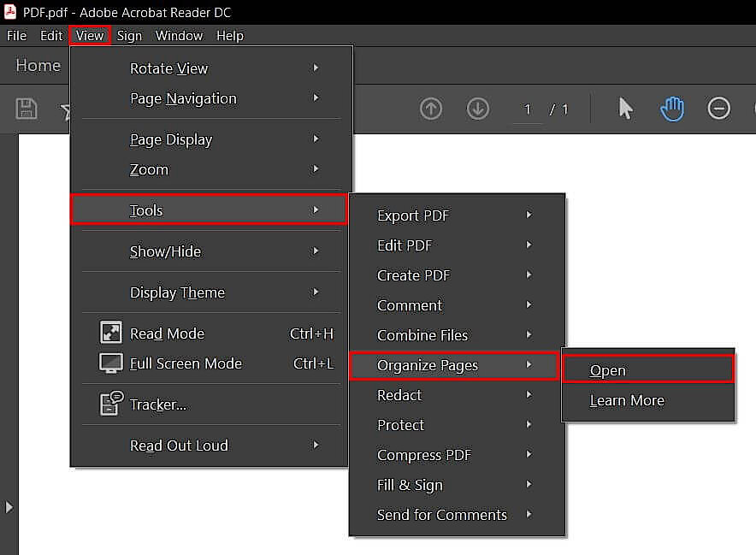
Task: Switch to the Home tab
Action: coord(38,65)
